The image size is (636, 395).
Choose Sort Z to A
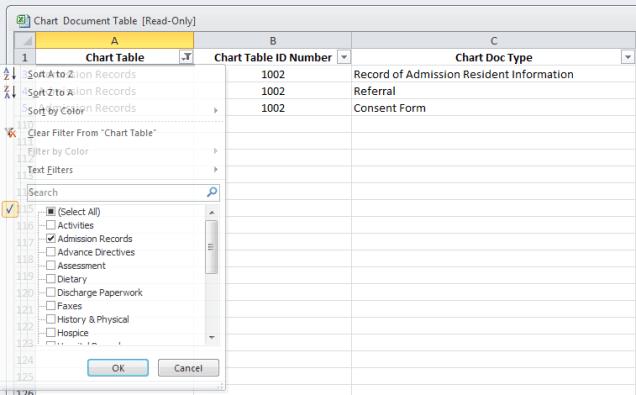(x=51, y=92)
